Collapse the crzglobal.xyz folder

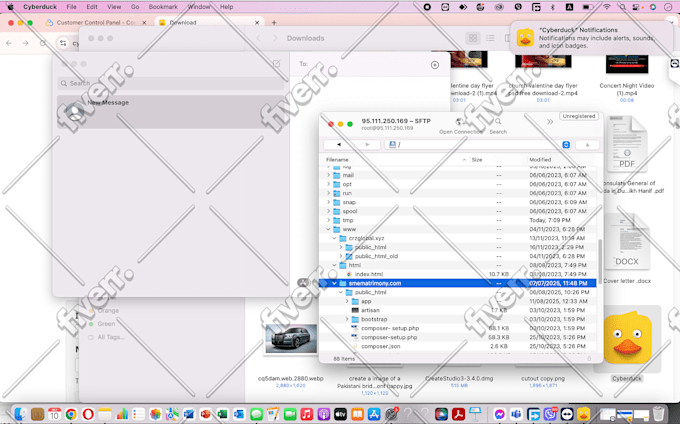334,238
